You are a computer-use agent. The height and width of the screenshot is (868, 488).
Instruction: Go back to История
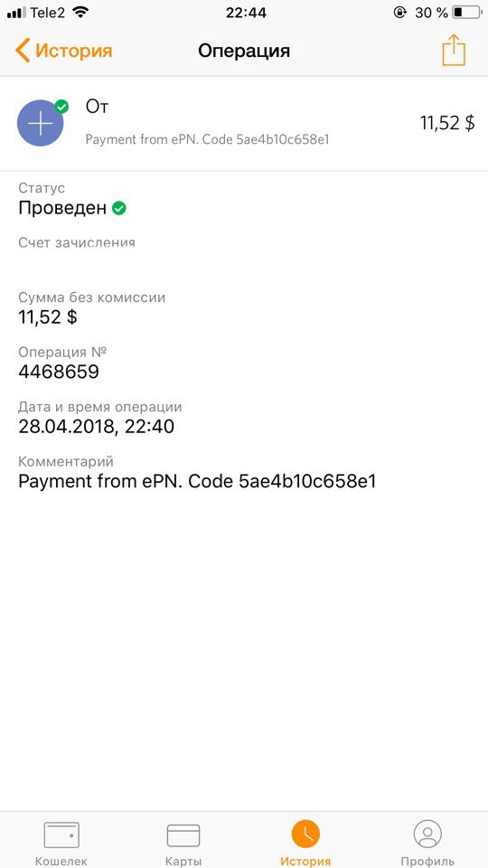tap(63, 51)
